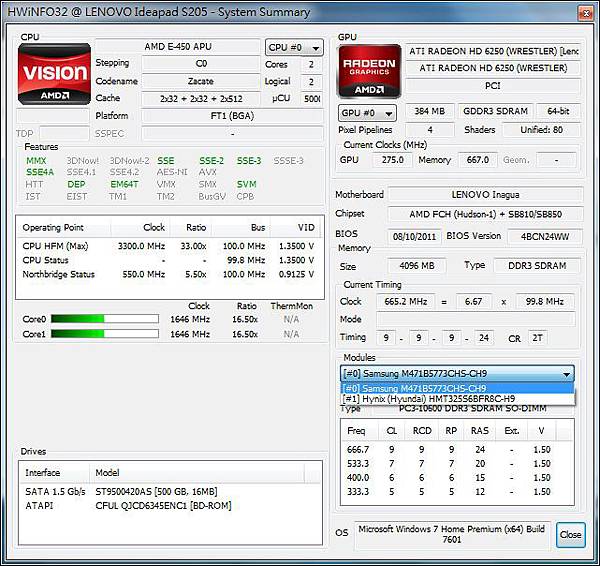
Task: Click the Unified: 80 shaders field
Action: [541, 130]
